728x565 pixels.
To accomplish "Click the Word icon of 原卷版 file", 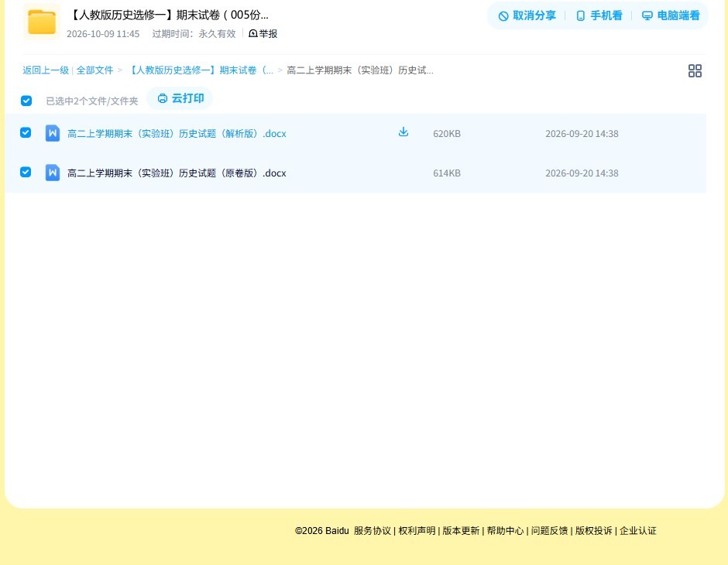I will coord(53,173).
